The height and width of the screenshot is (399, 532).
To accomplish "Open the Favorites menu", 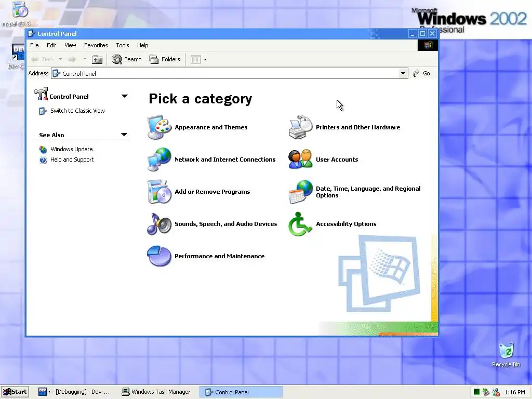I will [96, 45].
